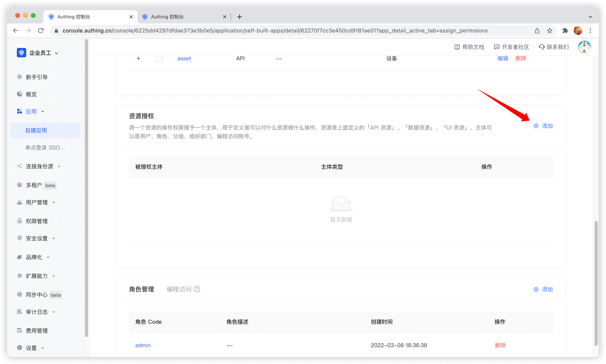The width and height of the screenshot is (606, 364).
Task: Open 用户管理 via its people icon
Action: [20, 202]
